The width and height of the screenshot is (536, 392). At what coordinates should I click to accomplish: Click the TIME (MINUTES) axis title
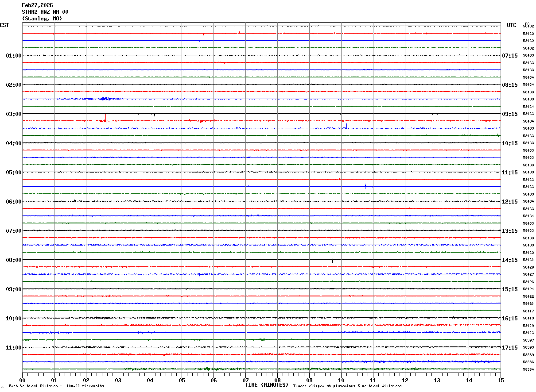267,385
